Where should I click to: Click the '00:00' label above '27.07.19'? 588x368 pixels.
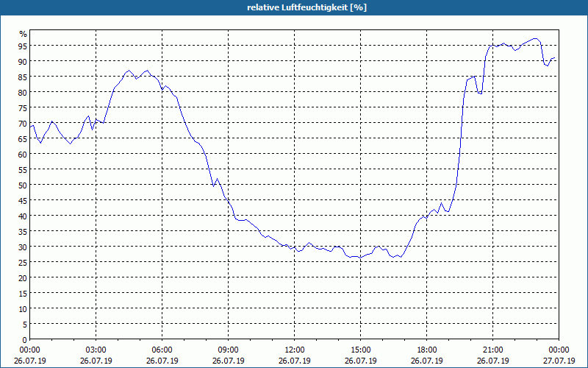[x=559, y=350]
